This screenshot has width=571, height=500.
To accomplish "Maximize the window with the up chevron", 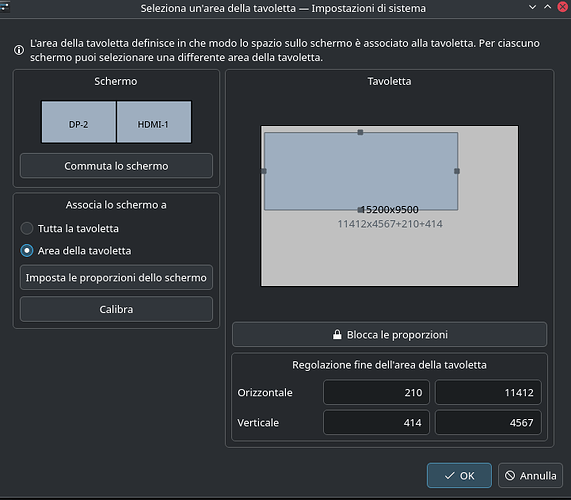I will (x=547, y=7).
